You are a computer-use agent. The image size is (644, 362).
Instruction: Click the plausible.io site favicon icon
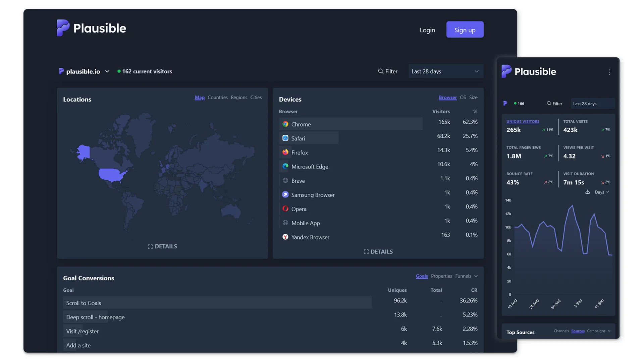(61, 71)
